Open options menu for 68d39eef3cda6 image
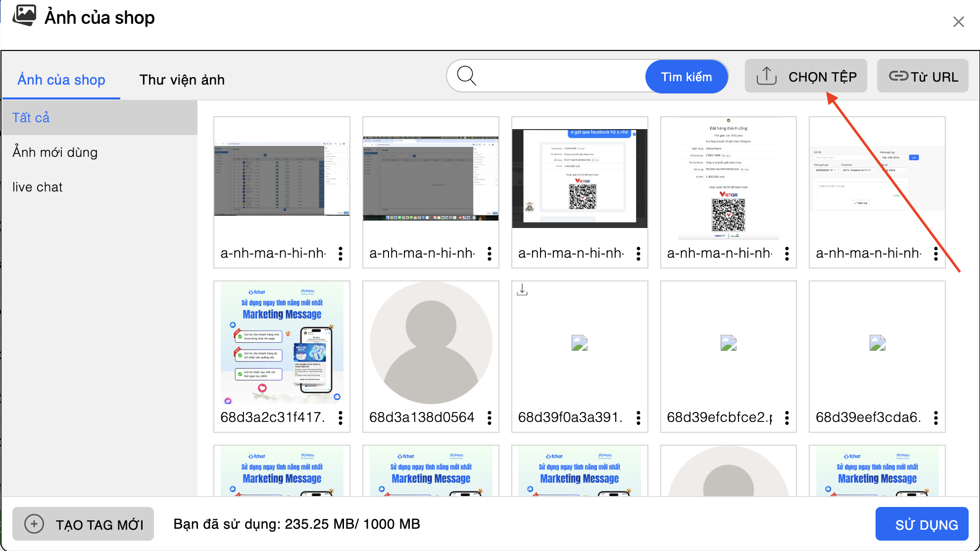The width and height of the screenshot is (980, 551). click(936, 418)
